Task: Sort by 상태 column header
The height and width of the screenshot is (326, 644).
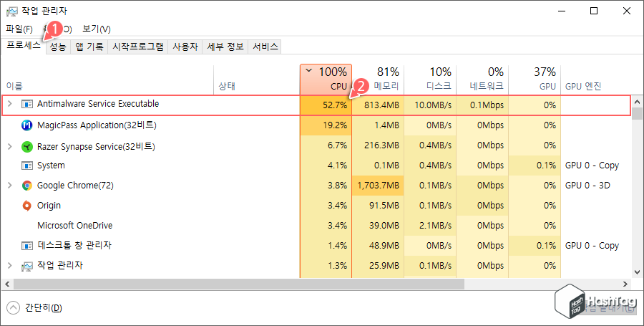Action: click(x=257, y=80)
